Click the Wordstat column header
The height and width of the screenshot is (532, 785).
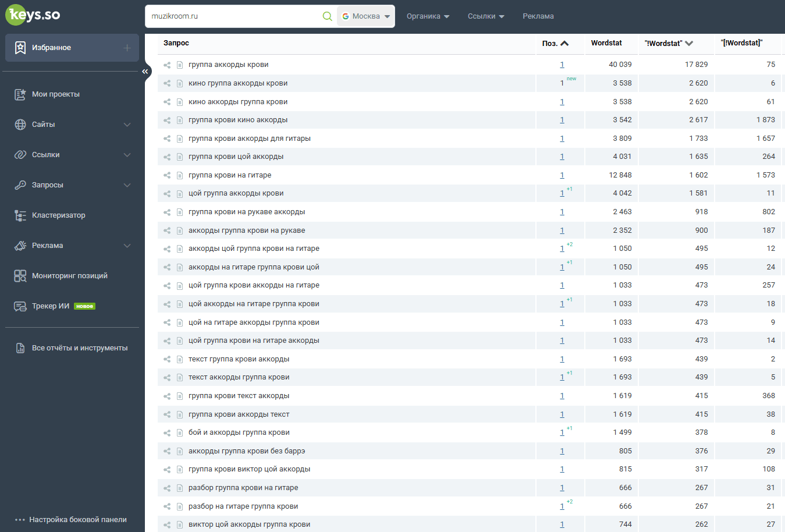pos(606,43)
